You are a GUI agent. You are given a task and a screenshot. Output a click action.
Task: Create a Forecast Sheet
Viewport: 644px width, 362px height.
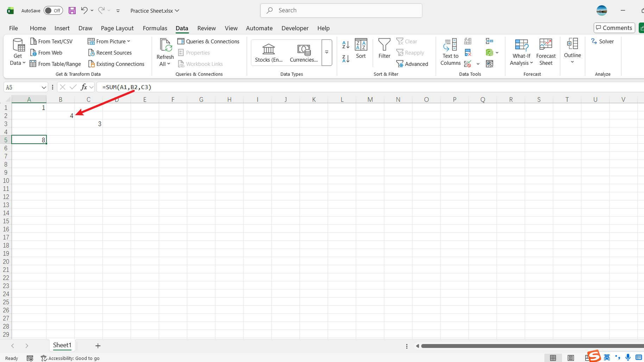pyautogui.click(x=546, y=52)
